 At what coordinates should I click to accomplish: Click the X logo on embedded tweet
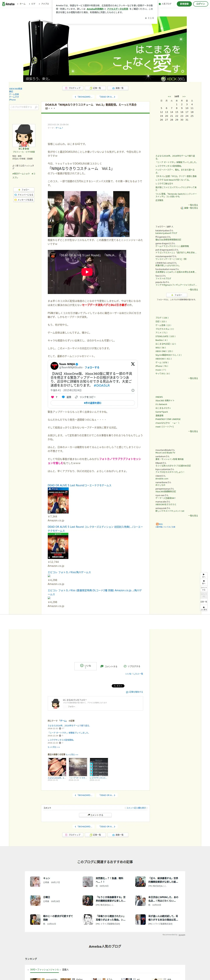click(x=133, y=364)
